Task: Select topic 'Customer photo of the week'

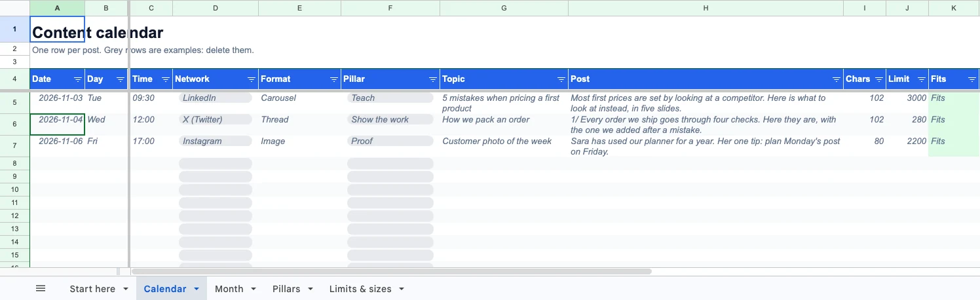Action: [x=504, y=145]
